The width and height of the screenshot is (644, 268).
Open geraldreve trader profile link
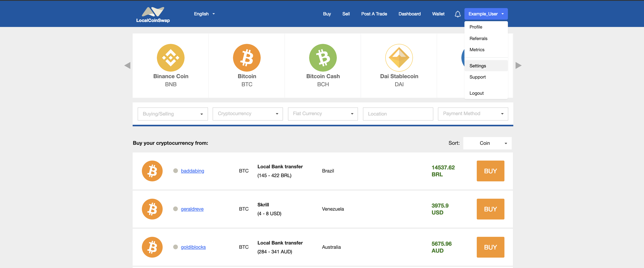[x=192, y=209]
